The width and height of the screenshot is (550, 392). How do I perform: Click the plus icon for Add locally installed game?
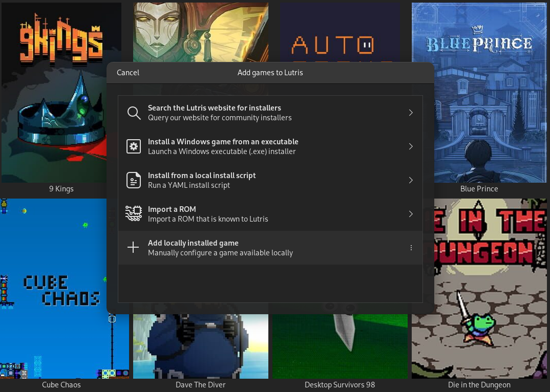(x=133, y=248)
